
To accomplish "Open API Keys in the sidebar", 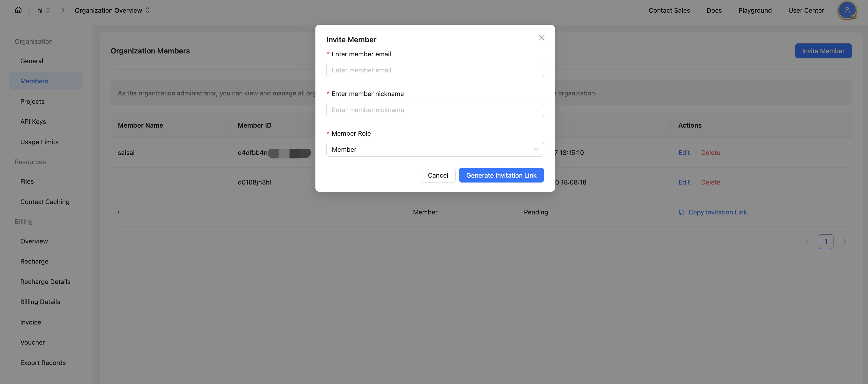I will 33,122.
